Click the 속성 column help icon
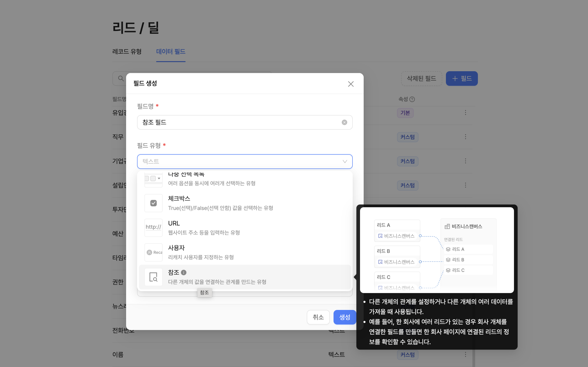This screenshot has width=588, height=367. (412, 99)
